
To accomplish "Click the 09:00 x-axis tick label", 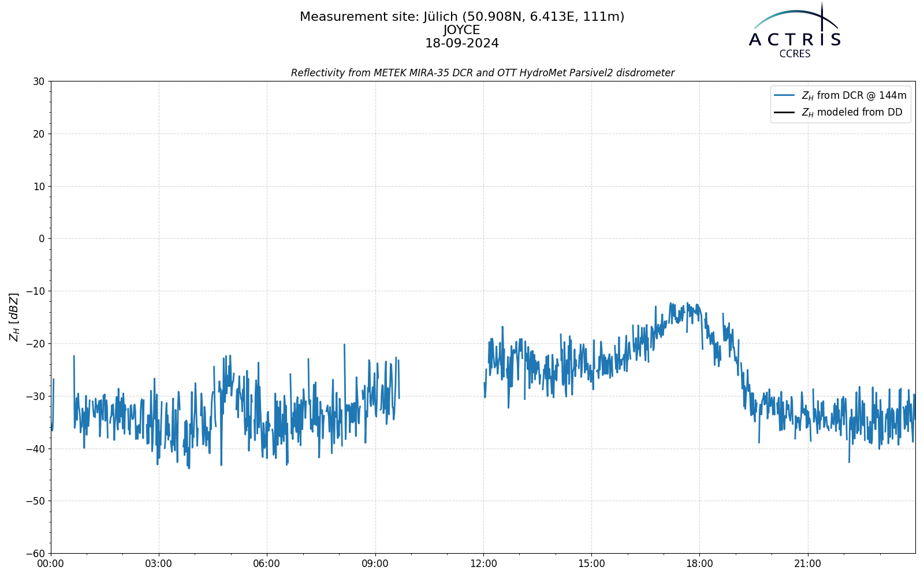I will 375,564.
